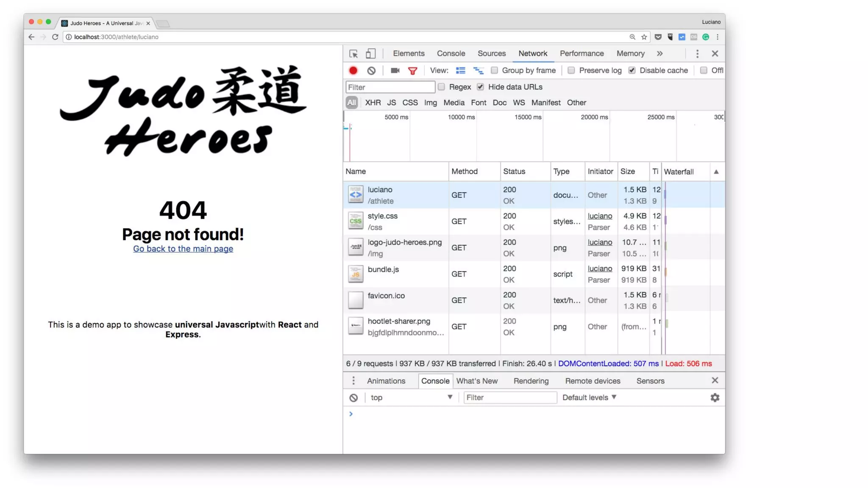The image size is (868, 488).
Task: Click the red record network log button
Action: pyautogui.click(x=353, y=70)
